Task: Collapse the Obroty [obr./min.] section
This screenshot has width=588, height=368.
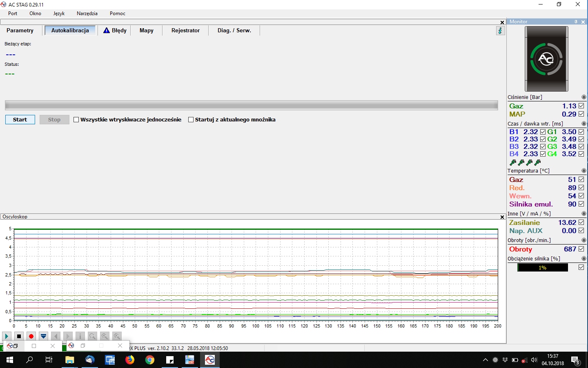Action: coord(584,240)
